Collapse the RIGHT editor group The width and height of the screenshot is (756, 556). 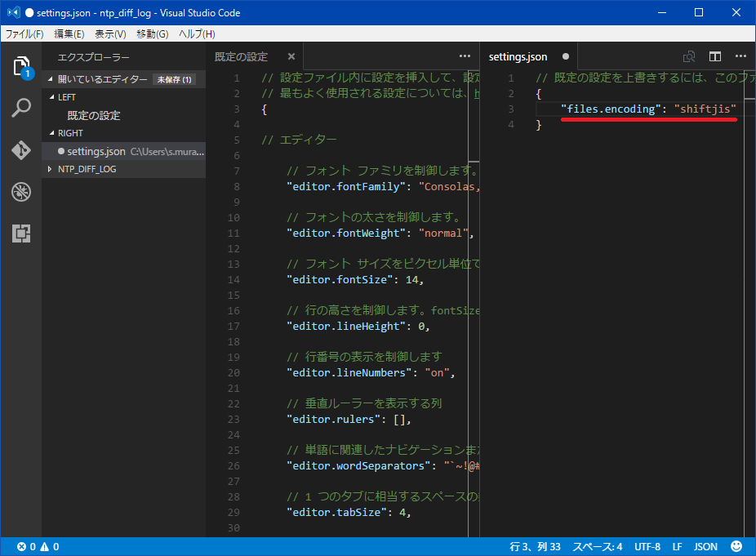pyautogui.click(x=52, y=133)
